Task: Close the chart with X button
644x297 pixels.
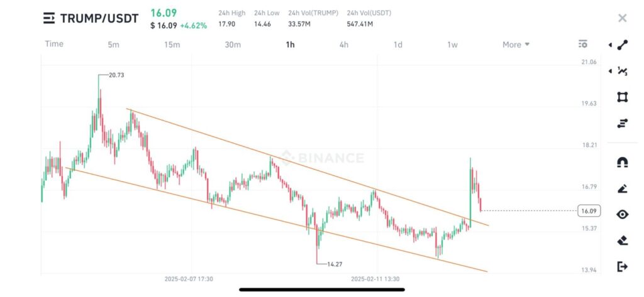Action: [622, 18]
